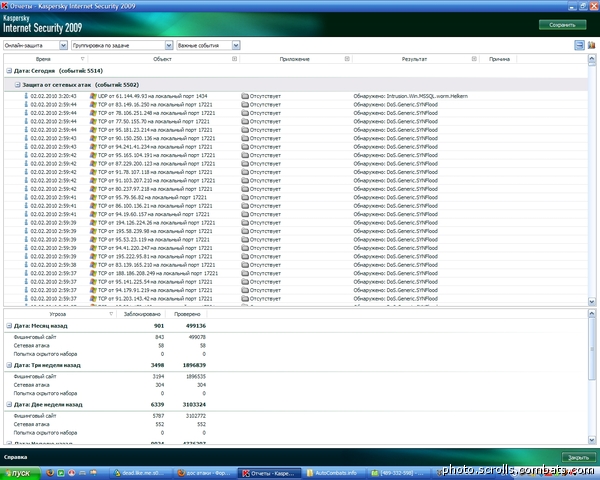Image resolution: width=600 pixels, height=480 pixels.
Task: Open the Windows Start button
Action: 20,473
